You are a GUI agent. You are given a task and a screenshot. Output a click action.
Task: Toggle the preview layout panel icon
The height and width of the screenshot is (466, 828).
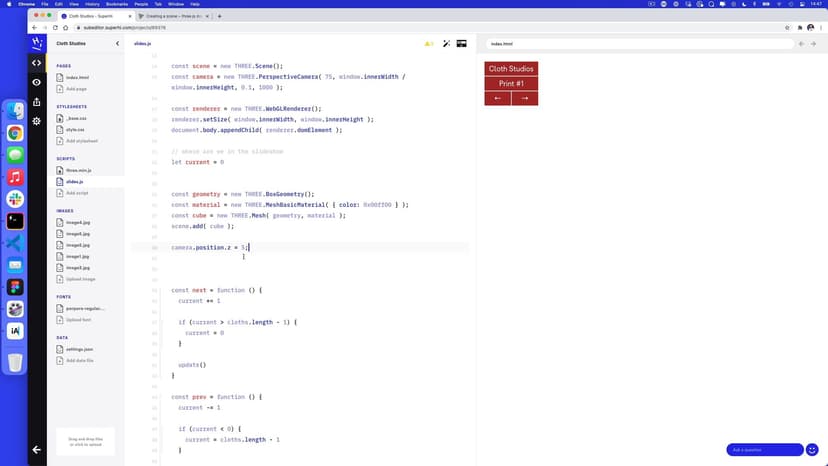click(x=462, y=44)
